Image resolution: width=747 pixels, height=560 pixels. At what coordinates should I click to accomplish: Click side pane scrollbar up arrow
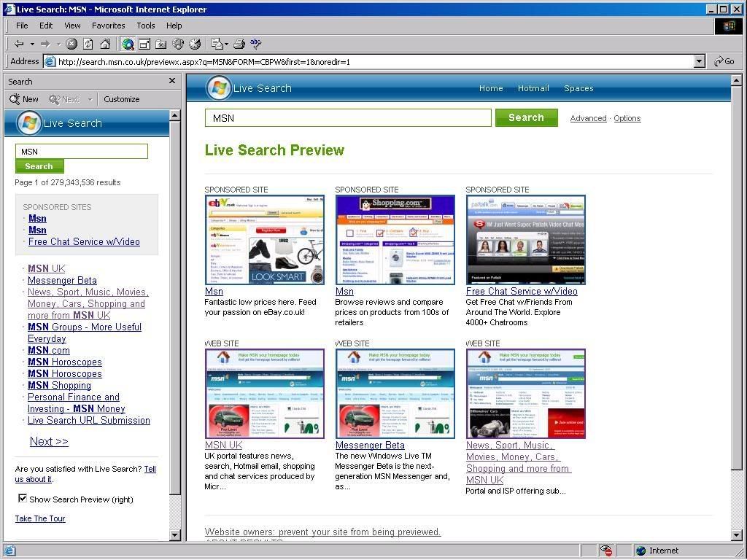click(174, 114)
